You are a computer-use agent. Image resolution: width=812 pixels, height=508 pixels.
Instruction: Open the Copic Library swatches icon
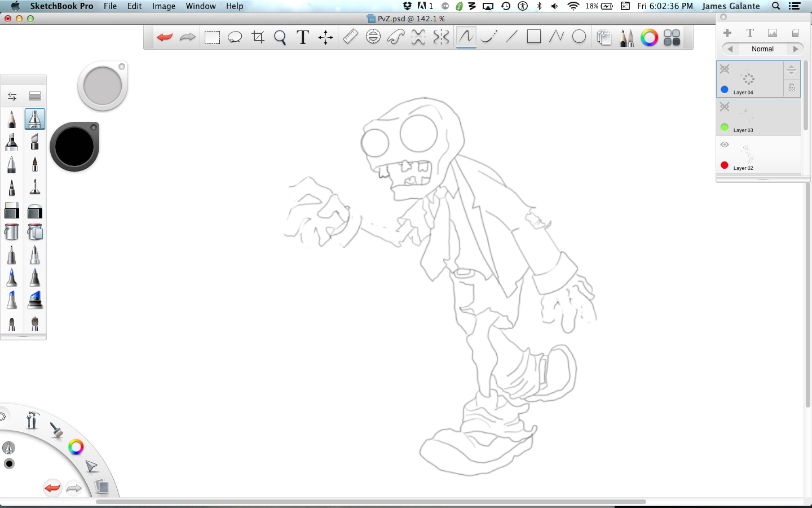pyautogui.click(x=672, y=38)
